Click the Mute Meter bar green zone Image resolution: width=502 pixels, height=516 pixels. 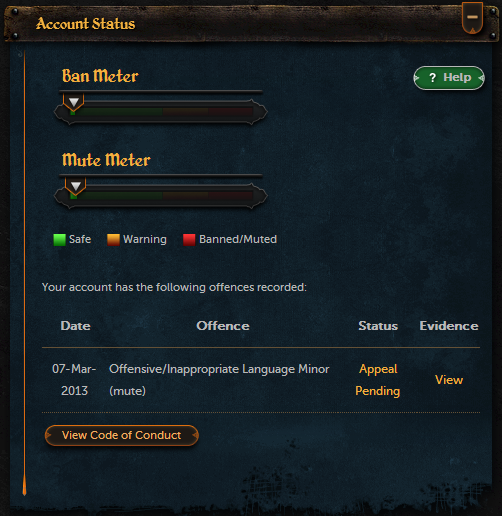[116, 196]
